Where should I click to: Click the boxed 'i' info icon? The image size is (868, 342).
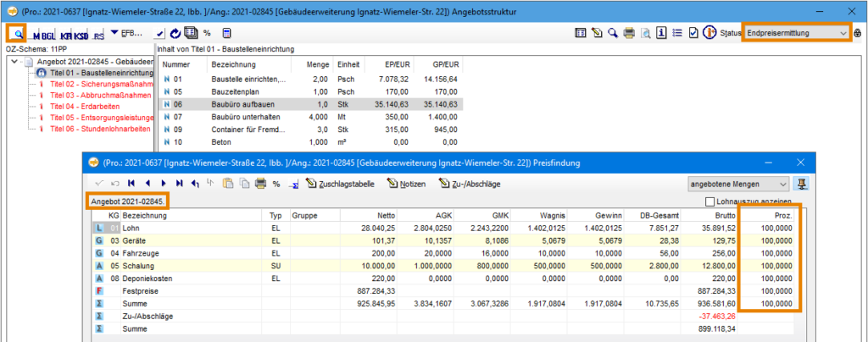click(661, 33)
